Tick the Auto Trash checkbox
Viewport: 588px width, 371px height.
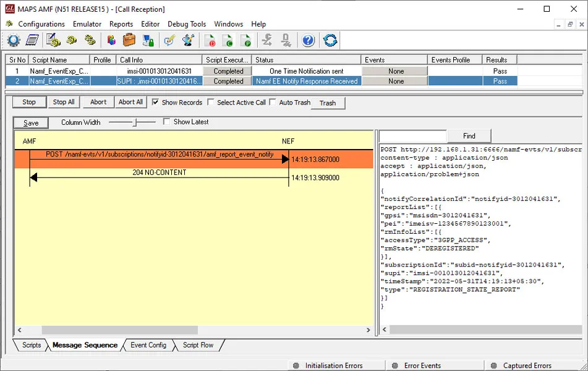click(273, 102)
